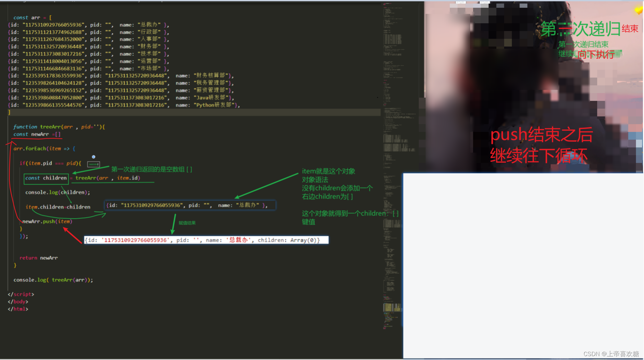Screen dimensions: 644x360
Task: Click the closing "</body>" tag
Action: point(18,301)
